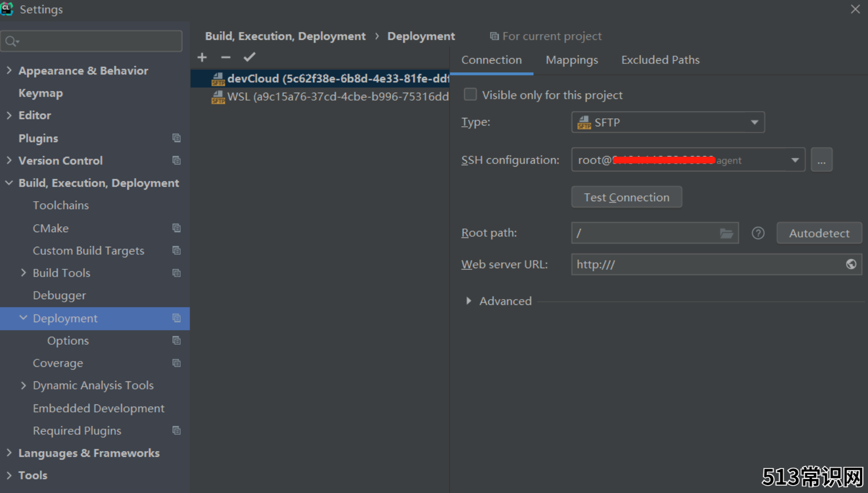Click project-level icon beside Custom Build Targets
Viewport: 868px width, 493px height.
point(177,250)
